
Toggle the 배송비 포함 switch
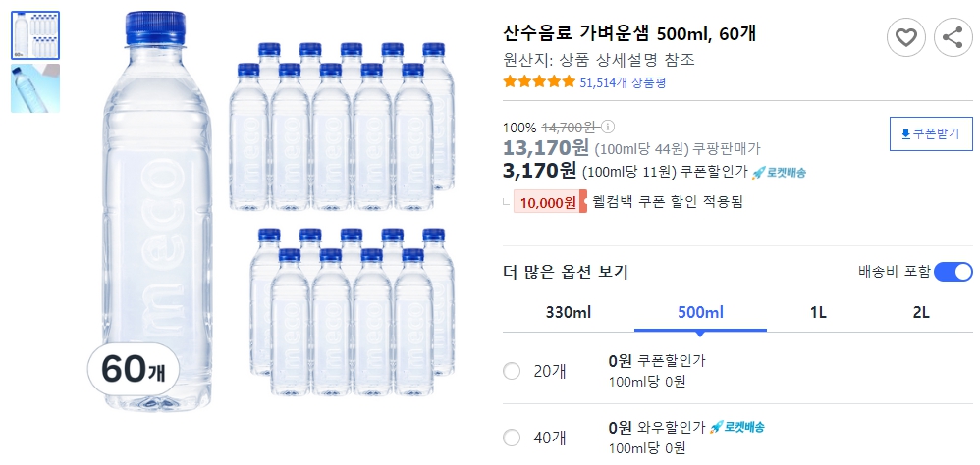pyautogui.click(x=953, y=272)
